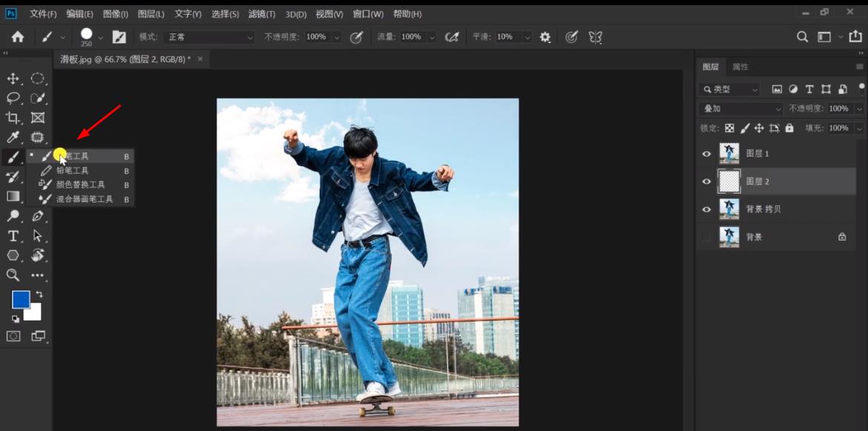Screen dimensions: 868x431
Task: Select the Eyedropper tool
Action: [x=13, y=137]
